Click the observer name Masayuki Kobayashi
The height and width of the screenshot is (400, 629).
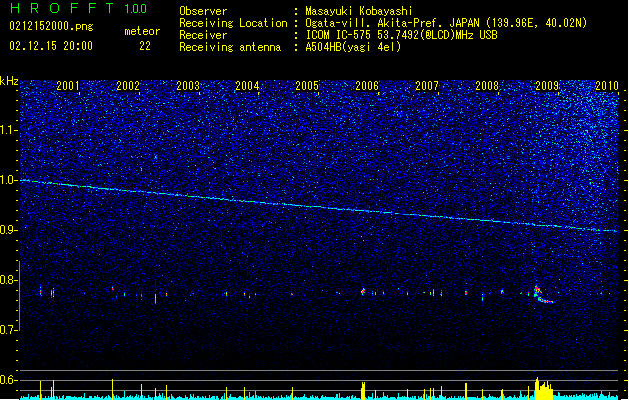359,11
